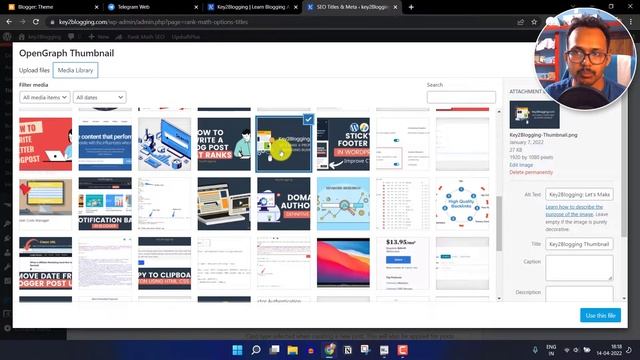640x360 pixels.
Task: Reload the current page
Action: pyautogui.click(x=36, y=22)
